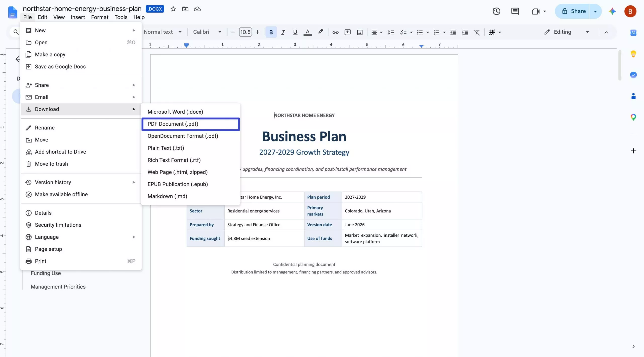This screenshot has width=644, height=357.
Task: Star the document
Action: pos(173,9)
